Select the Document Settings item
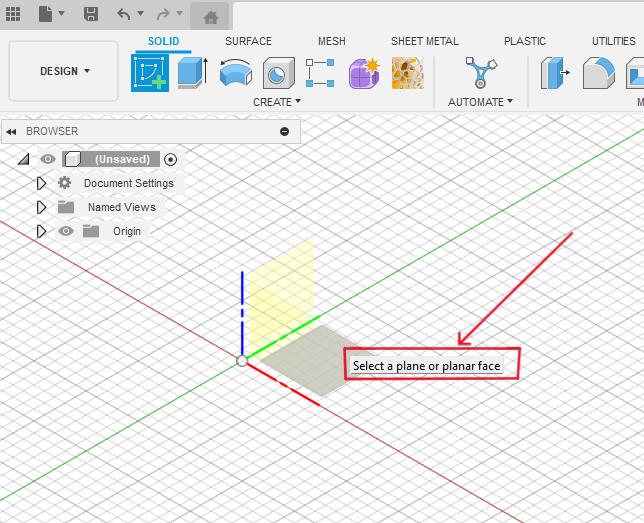 point(129,183)
